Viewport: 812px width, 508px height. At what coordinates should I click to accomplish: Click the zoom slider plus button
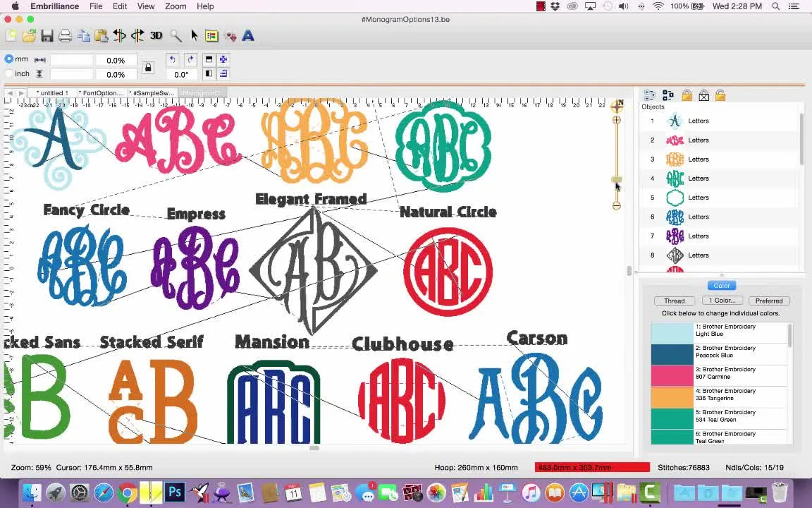click(616, 120)
